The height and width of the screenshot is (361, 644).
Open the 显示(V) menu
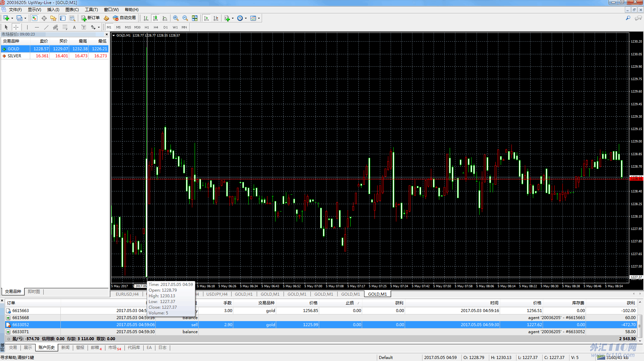[x=34, y=10]
